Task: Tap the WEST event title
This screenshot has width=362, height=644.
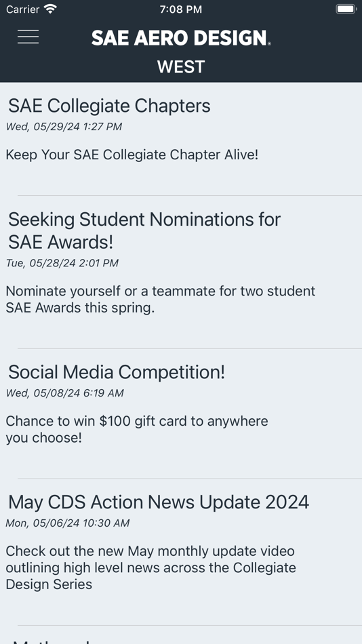Action: pos(181,67)
